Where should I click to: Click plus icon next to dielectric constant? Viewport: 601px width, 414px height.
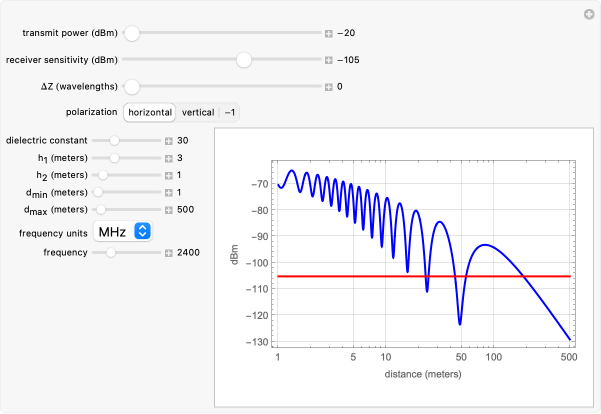[x=169, y=141]
